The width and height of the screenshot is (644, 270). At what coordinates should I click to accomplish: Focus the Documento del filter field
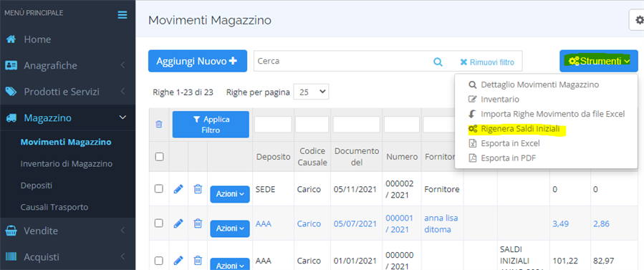357,125
